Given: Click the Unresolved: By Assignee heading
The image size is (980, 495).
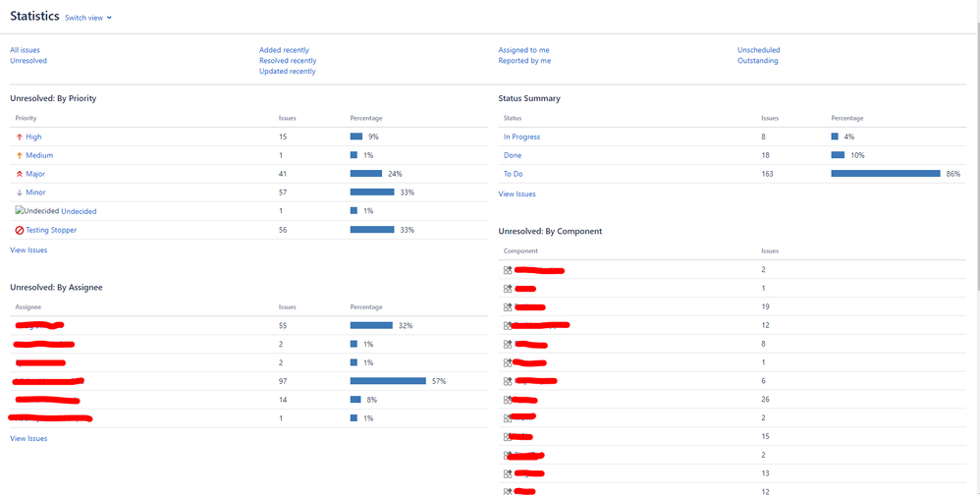Looking at the screenshot, I should [56, 288].
